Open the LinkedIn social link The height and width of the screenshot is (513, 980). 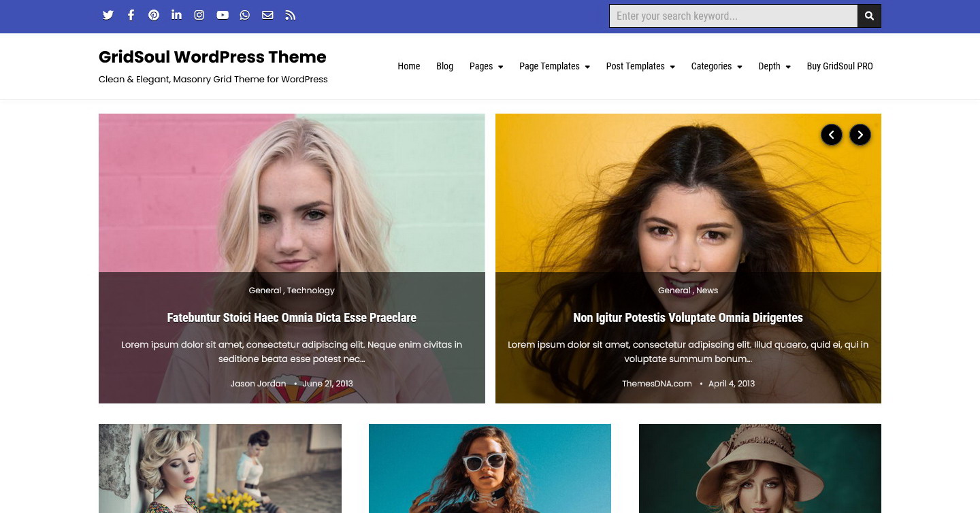click(x=176, y=15)
